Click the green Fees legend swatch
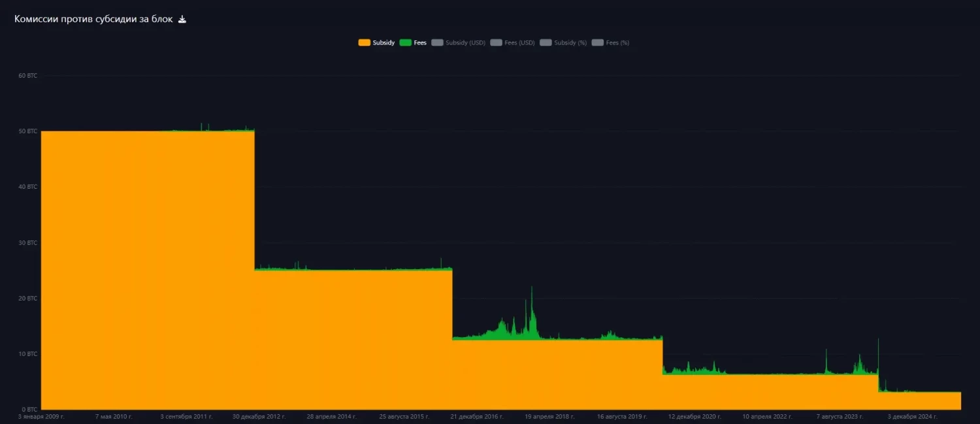The width and height of the screenshot is (980, 424). click(406, 42)
